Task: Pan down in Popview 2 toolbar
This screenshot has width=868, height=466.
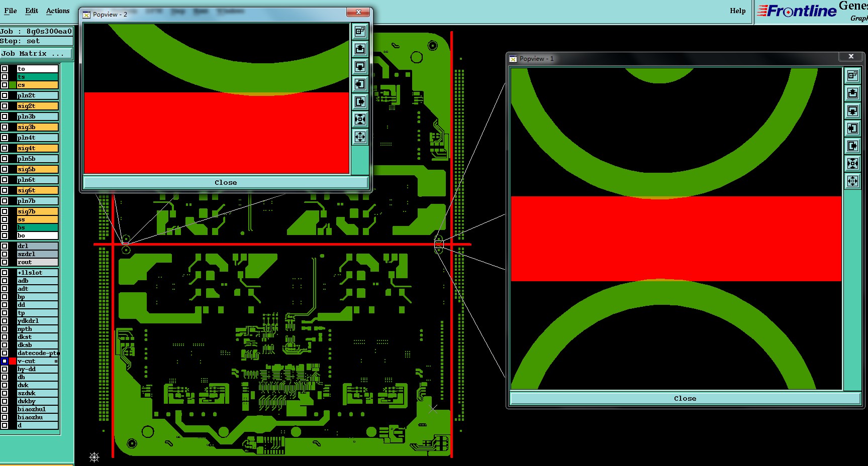Action: (x=360, y=66)
